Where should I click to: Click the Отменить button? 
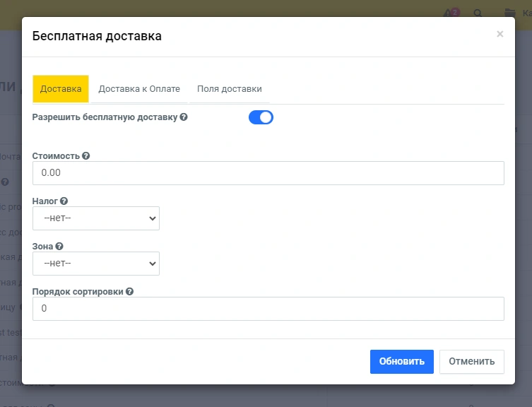coord(471,361)
